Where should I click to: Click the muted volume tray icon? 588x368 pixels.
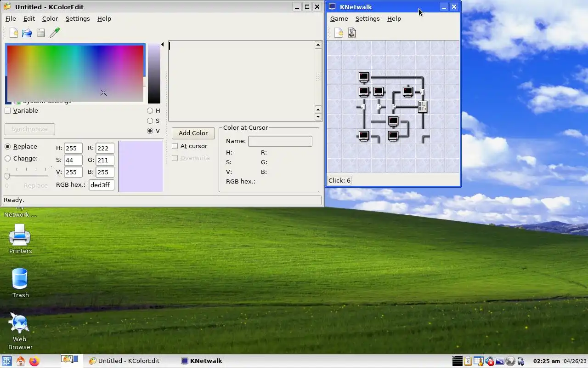point(489,361)
